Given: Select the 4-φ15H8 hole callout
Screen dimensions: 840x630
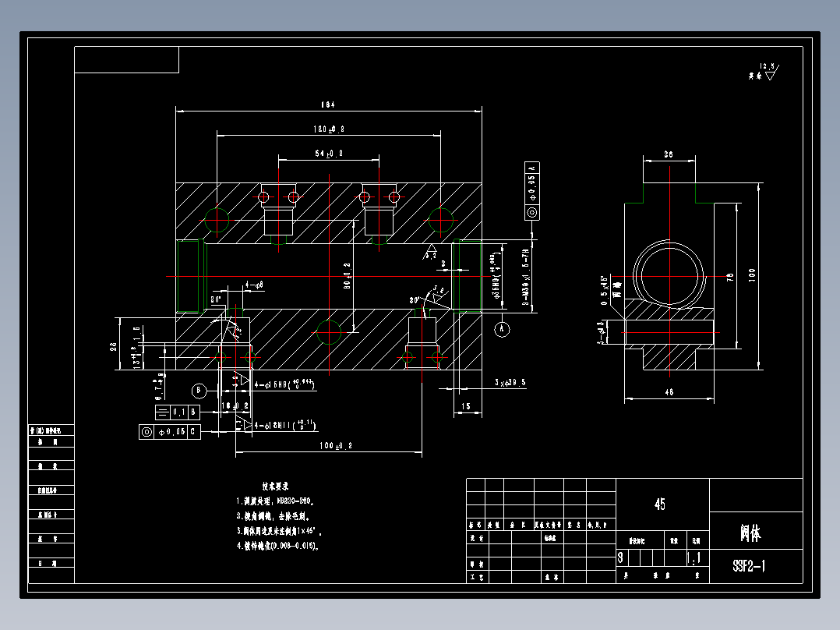Looking at the screenshot, I should click(284, 384).
